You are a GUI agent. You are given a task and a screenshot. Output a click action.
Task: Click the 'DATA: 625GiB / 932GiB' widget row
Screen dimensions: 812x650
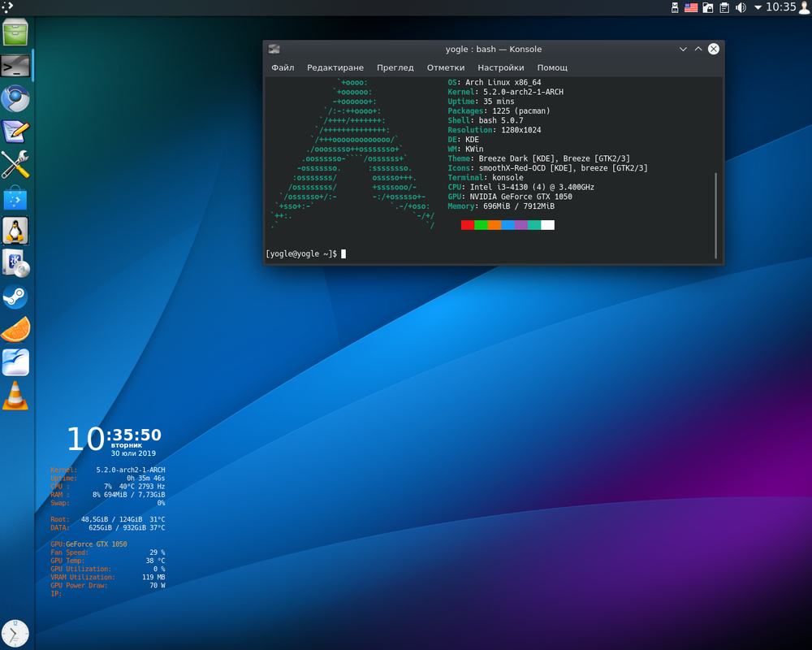tap(108, 527)
